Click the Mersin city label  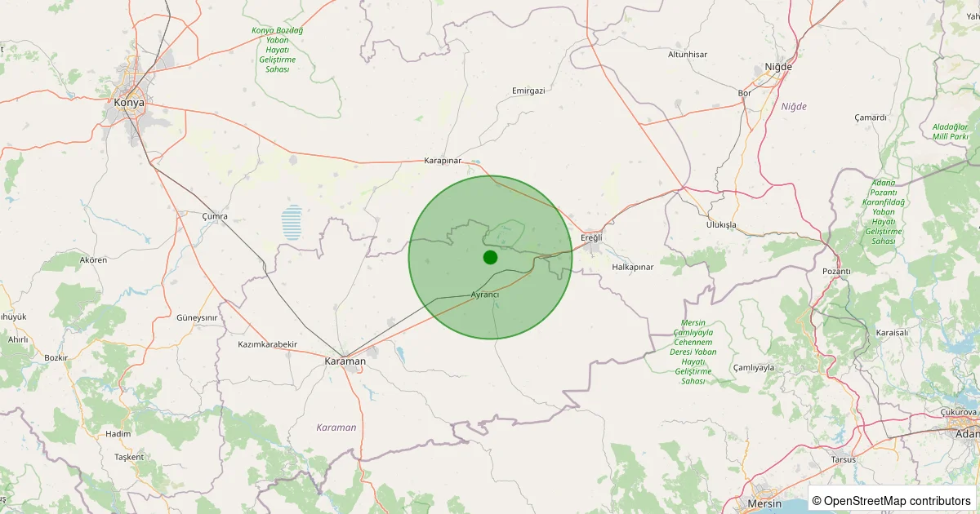(x=764, y=504)
